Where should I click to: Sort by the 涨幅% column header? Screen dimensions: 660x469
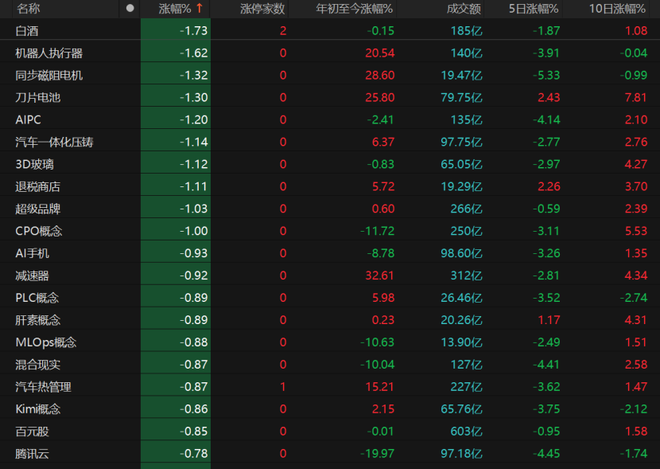tap(175, 9)
